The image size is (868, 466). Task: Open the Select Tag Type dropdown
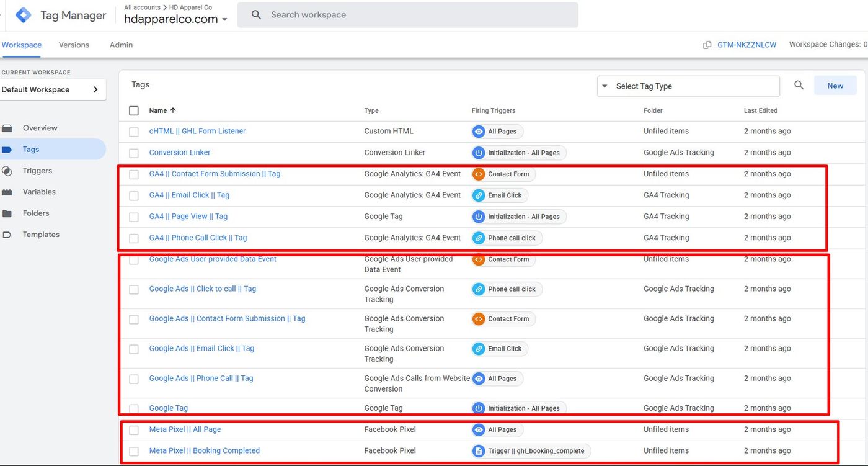click(x=688, y=86)
